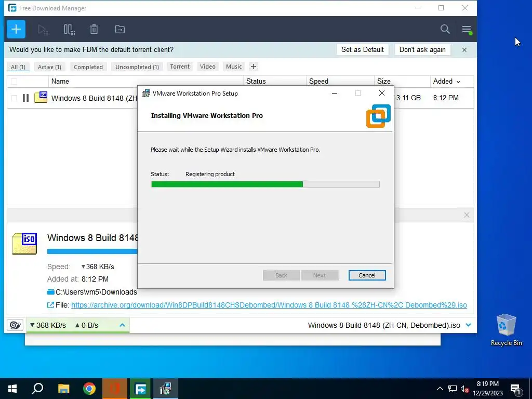Start selected downloads with the play icon

[43, 30]
